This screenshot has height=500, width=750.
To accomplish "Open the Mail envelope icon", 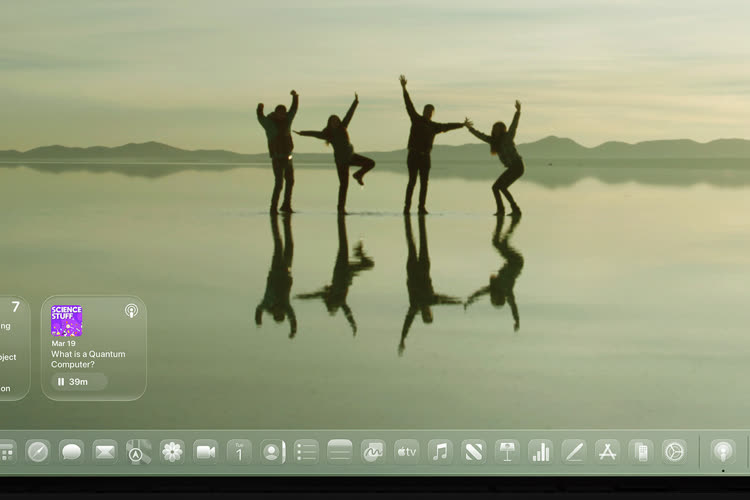I will coord(105,452).
